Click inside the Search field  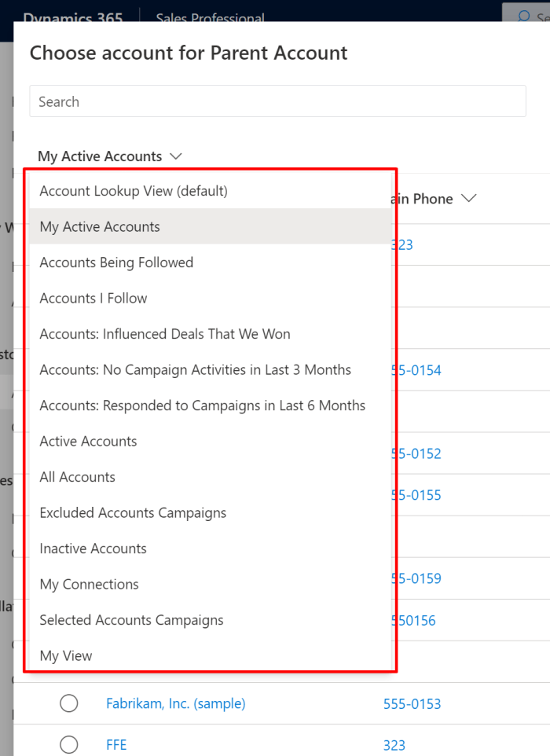(x=277, y=101)
